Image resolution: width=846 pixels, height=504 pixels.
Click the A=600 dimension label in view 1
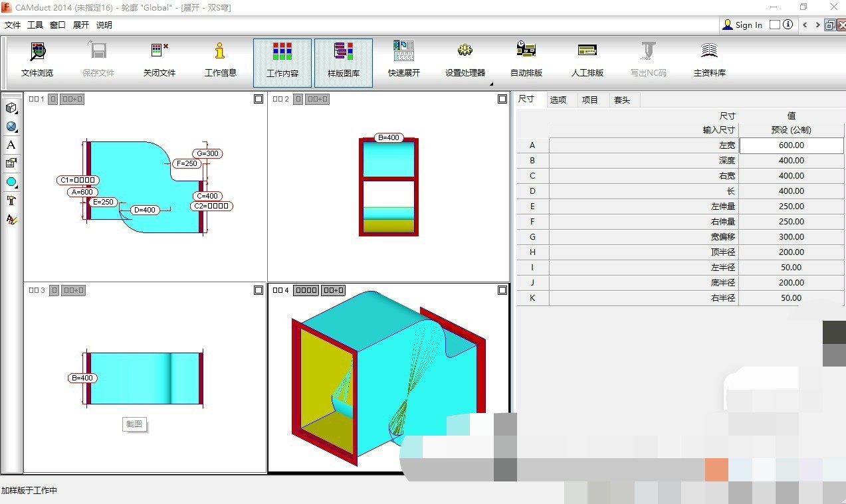coord(82,192)
